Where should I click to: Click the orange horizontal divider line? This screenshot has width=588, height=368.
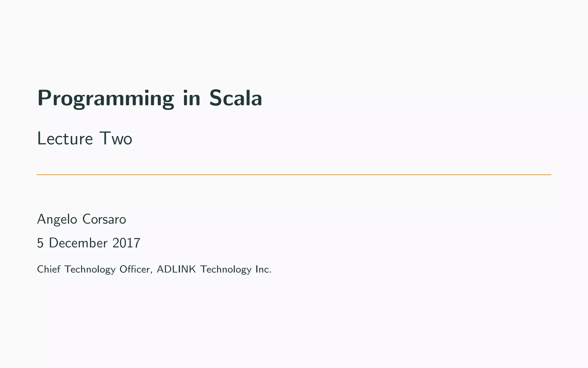(x=294, y=175)
